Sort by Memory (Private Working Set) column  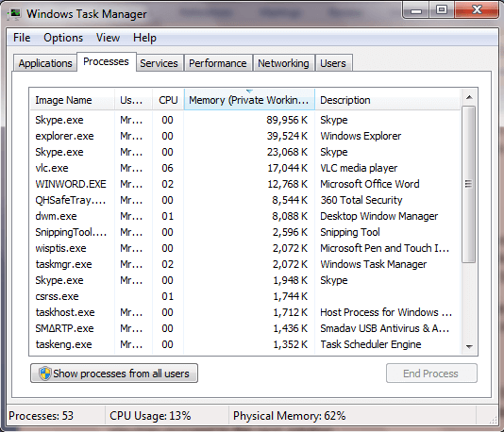click(249, 100)
